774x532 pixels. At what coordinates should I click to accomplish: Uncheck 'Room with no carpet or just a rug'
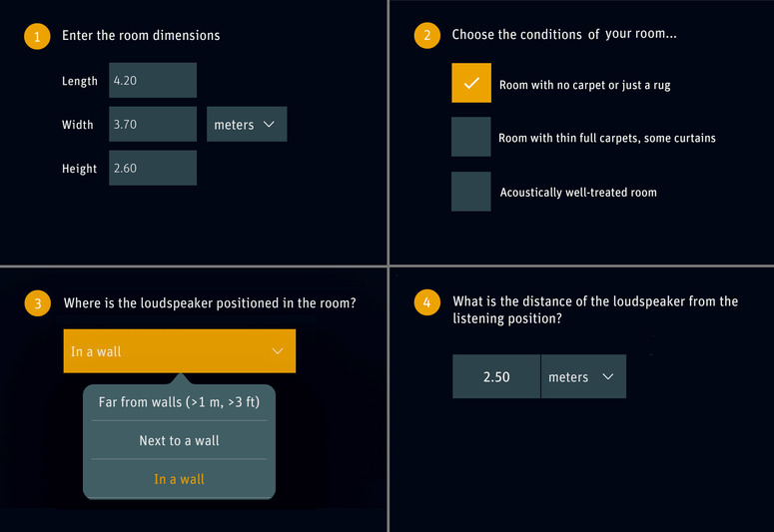click(x=471, y=83)
